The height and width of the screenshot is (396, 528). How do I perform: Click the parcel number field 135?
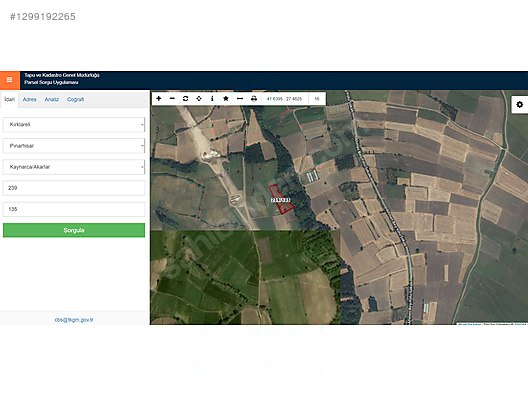click(74, 209)
